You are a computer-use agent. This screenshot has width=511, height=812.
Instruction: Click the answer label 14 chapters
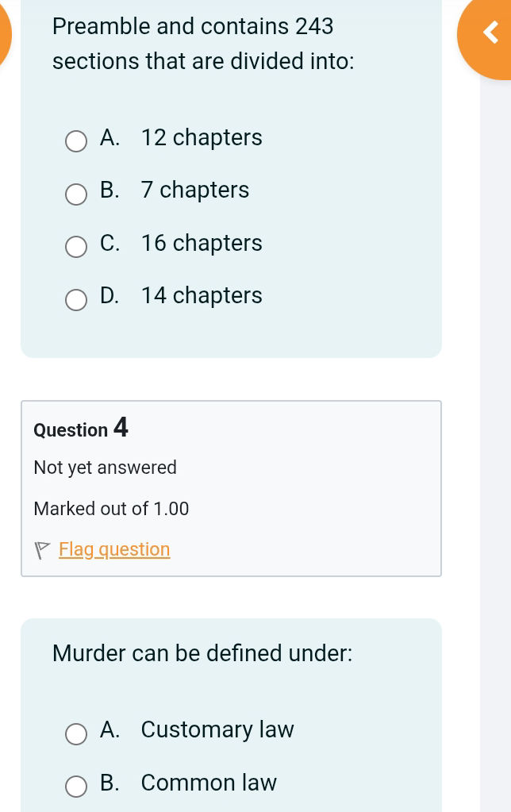point(200,295)
